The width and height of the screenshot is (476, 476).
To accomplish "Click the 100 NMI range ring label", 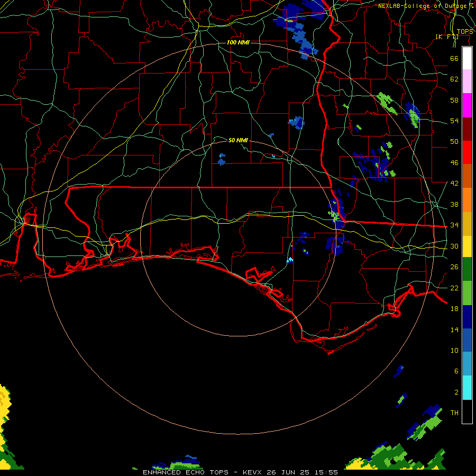I will coord(239,42).
